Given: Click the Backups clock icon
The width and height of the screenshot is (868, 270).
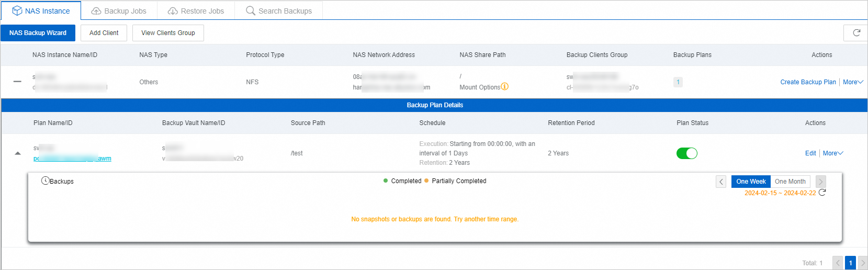Looking at the screenshot, I should 45,181.
